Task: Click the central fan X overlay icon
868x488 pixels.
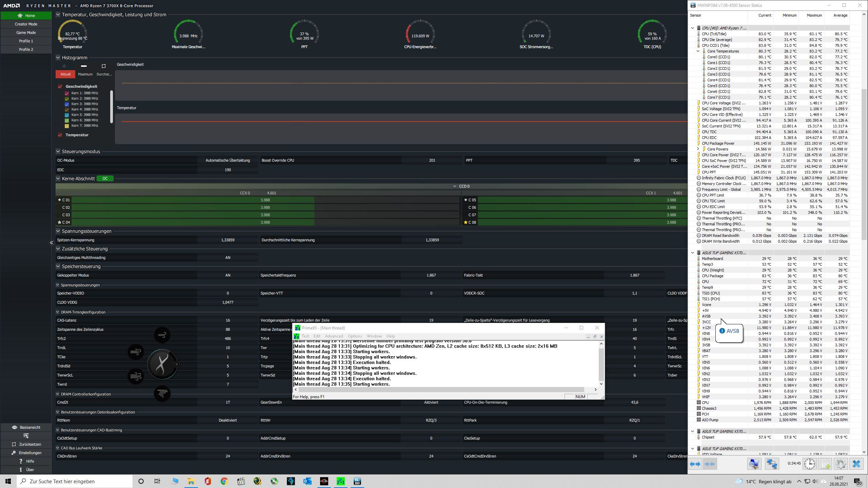Action: point(162,364)
